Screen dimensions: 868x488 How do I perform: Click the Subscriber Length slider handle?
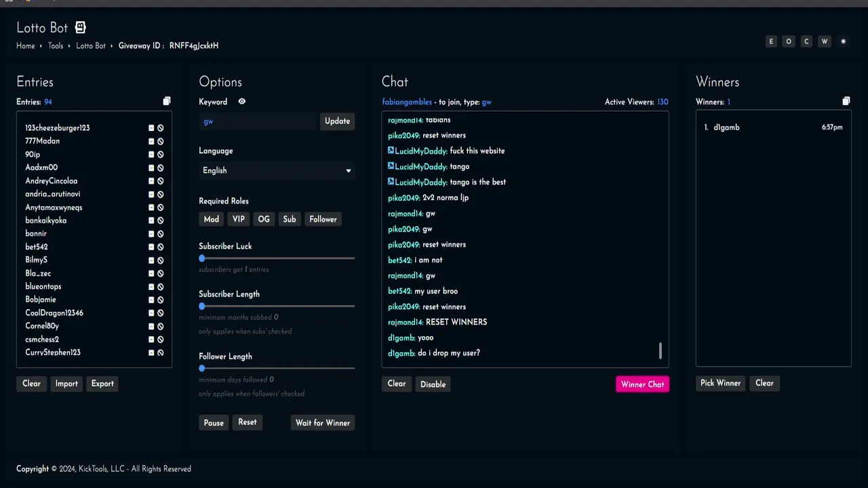[x=202, y=306]
